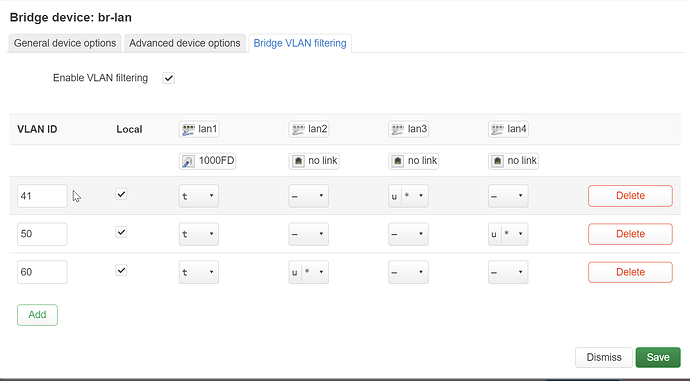Click the lan2 port icon badge

(x=309, y=129)
